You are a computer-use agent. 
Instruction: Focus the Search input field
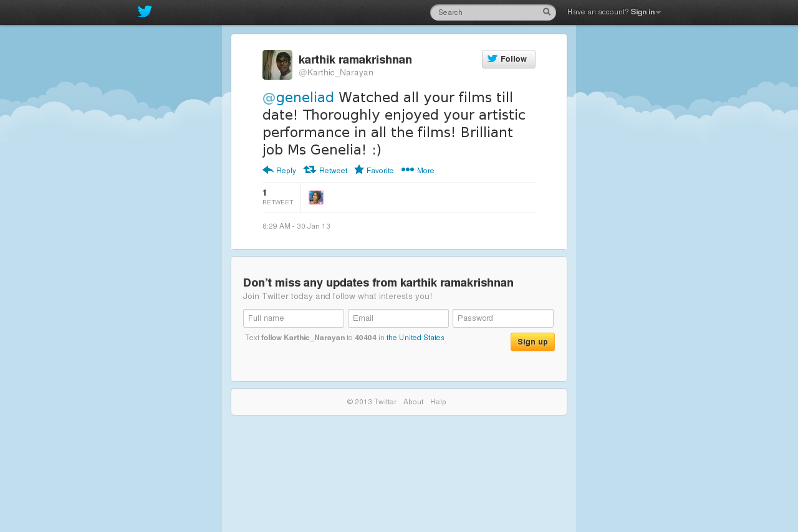pos(493,12)
